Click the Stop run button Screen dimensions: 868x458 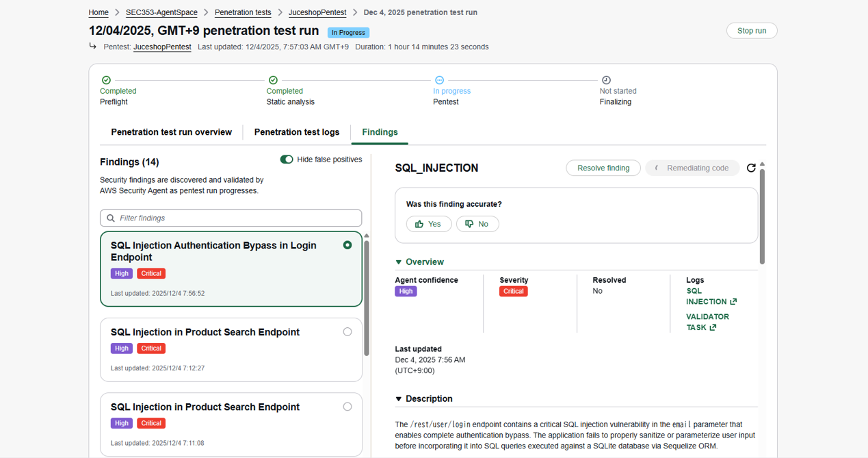coord(752,31)
